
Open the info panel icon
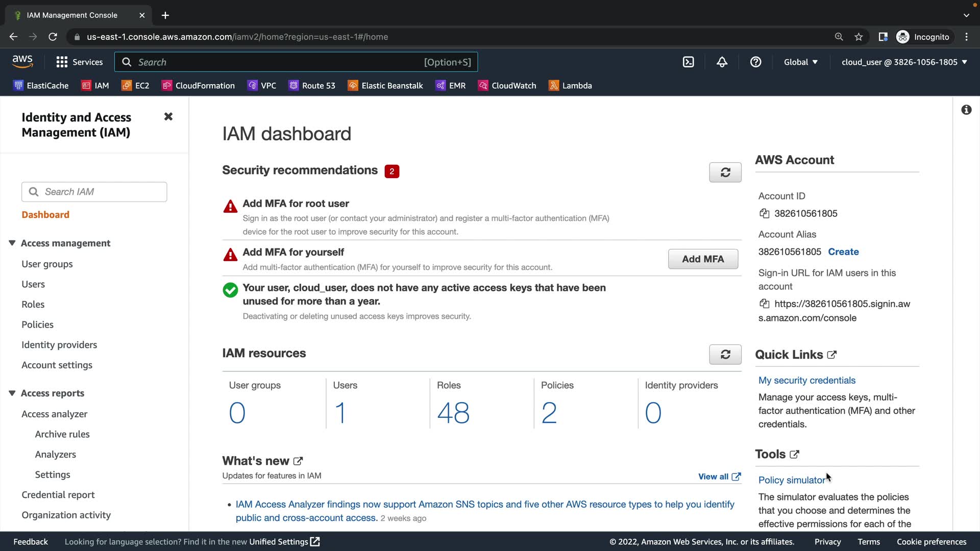click(x=966, y=110)
